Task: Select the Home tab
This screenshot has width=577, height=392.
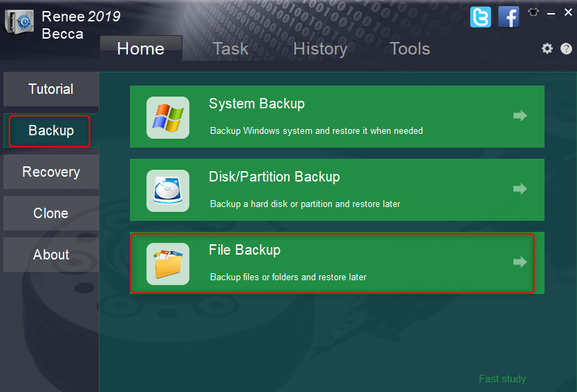Action: (141, 49)
